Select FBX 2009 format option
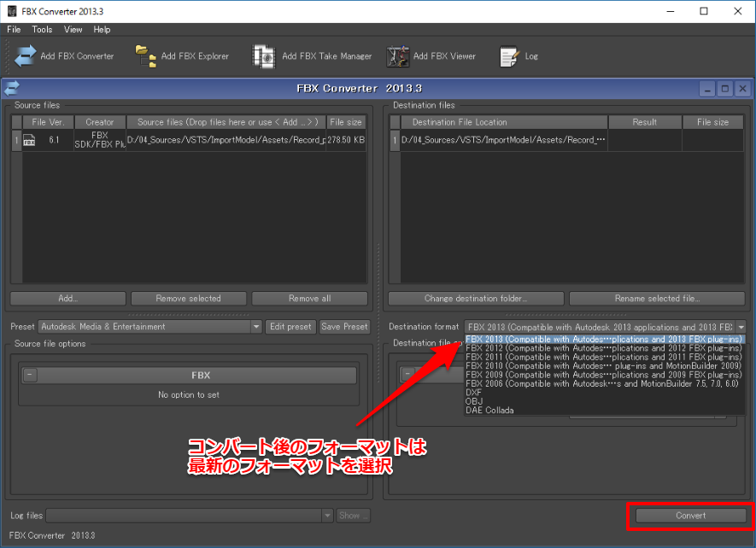Screen dimensions: 756x548 (605, 375)
